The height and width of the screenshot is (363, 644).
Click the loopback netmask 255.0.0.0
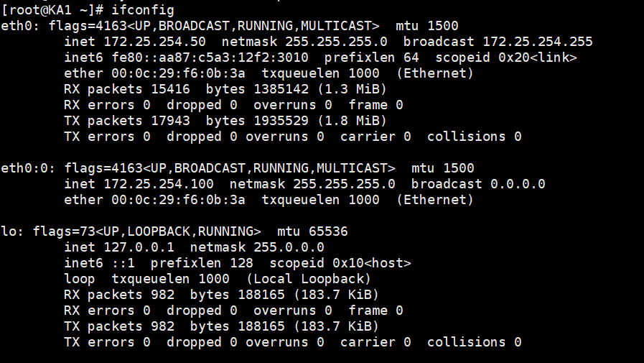(x=289, y=247)
